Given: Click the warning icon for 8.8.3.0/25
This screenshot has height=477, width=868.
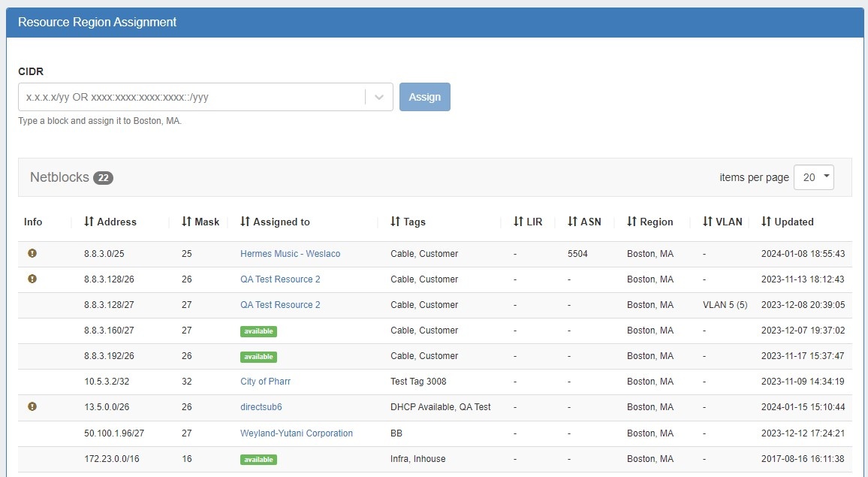Looking at the screenshot, I should [x=32, y=253].
